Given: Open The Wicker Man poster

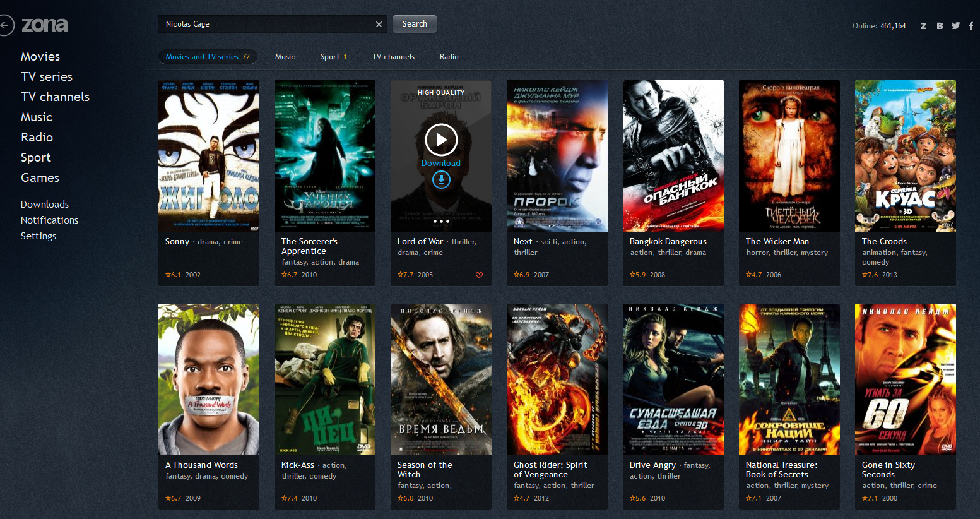Looking at the screenshot, I should [789, 156].
